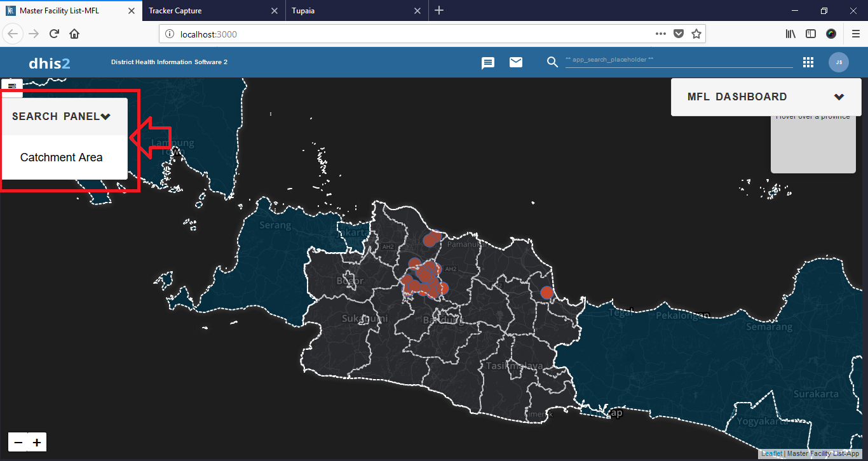The width and height of the screenshot is (868, 461).
Task: Open the JS user profile avatar
Action: (x=839, y=62)
